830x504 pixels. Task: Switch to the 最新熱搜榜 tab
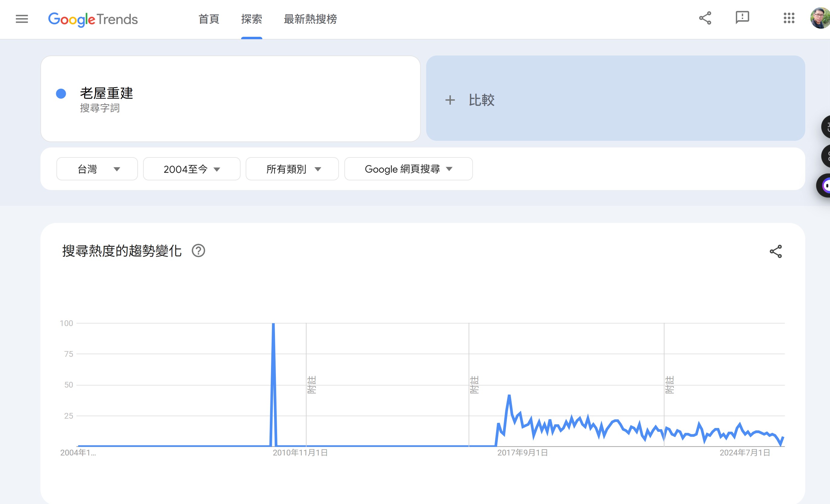pyautogui.click(x=310, y=19)
